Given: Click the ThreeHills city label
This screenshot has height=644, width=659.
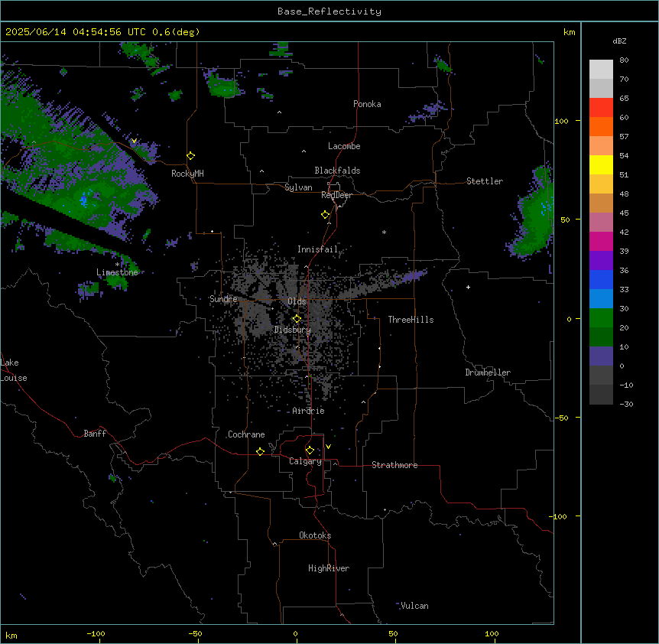Looking at the screenshot, I should point(411,320).
